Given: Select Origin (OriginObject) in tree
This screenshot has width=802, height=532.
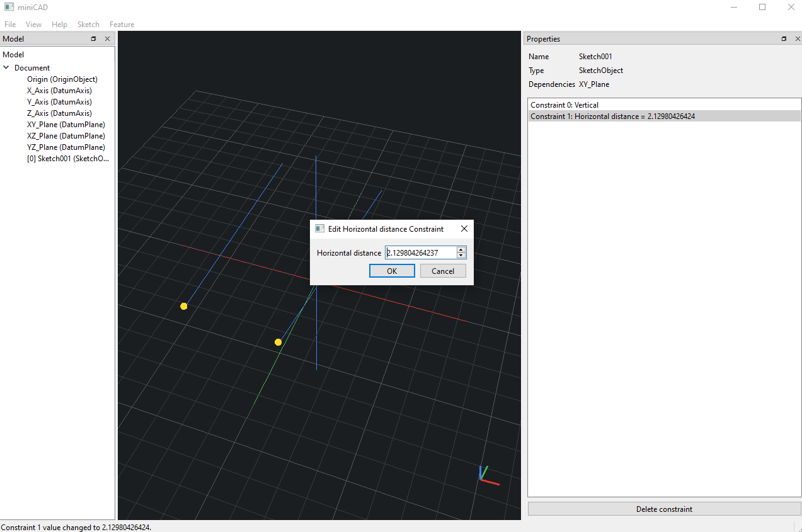Looking at the screenshot, I should (x=62, y=79).
